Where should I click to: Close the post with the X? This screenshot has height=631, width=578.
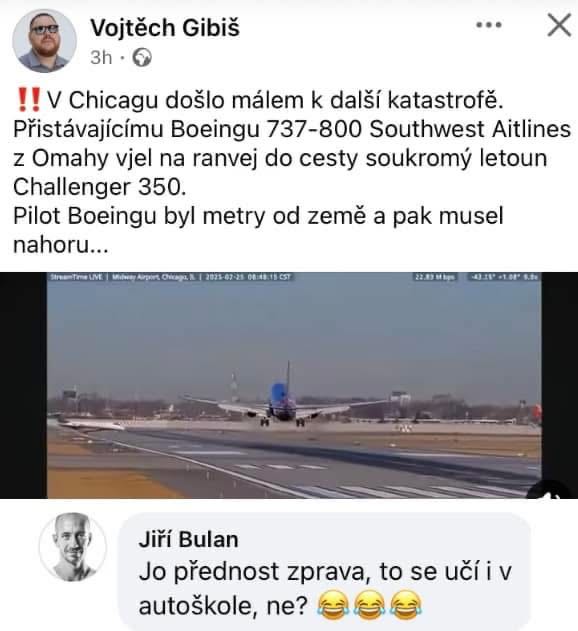[x=559, y=25]
